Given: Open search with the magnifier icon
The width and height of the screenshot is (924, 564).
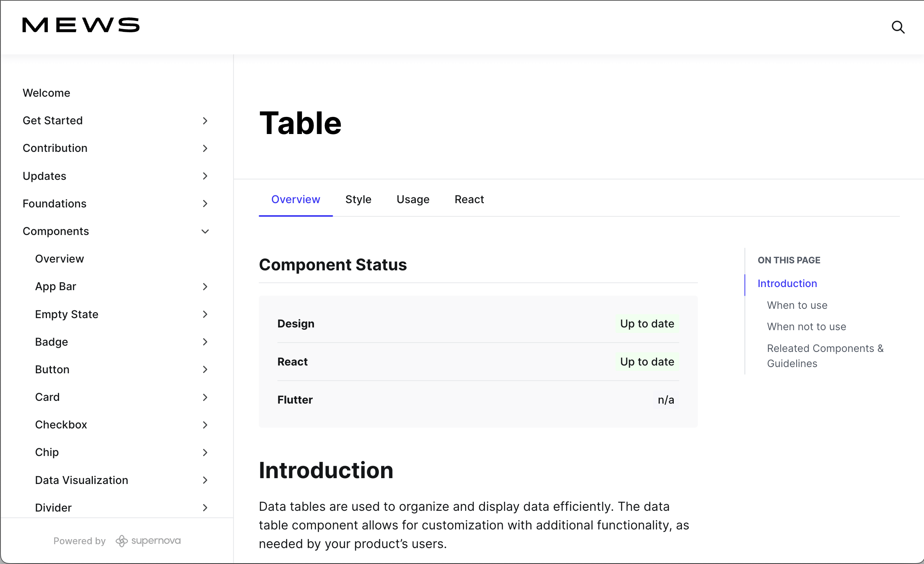Looking at the screenshot, I should (898, 27).
